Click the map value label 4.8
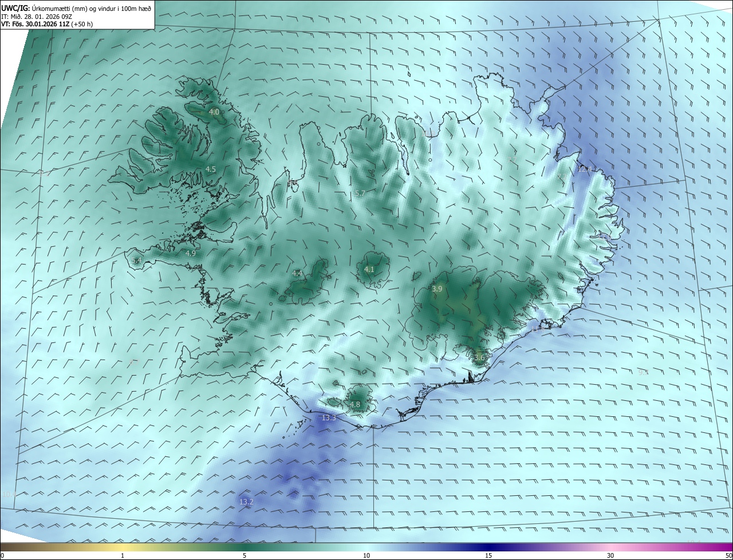 355,404
